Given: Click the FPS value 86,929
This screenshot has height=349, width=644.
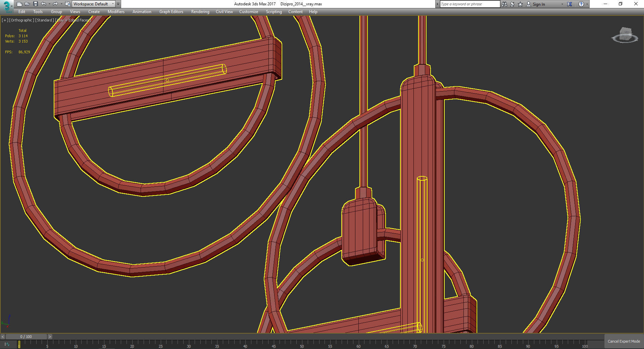Looking at the screenshot, I should (24, 52).
